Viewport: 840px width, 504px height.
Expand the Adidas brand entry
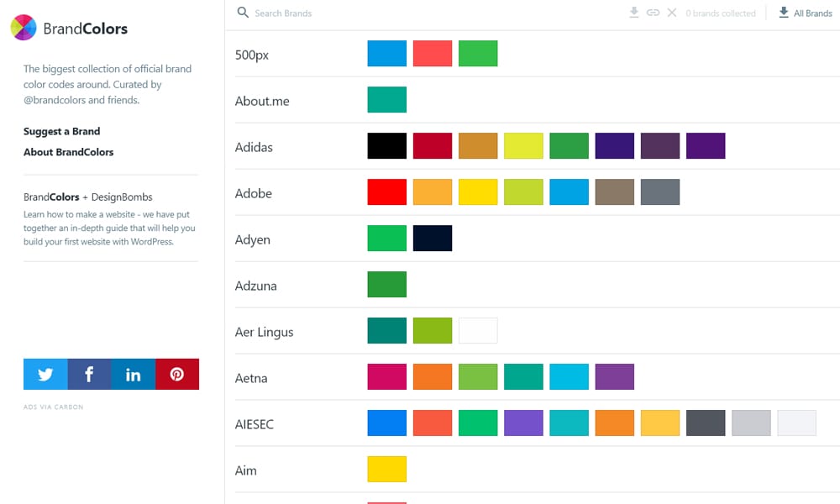255,146
